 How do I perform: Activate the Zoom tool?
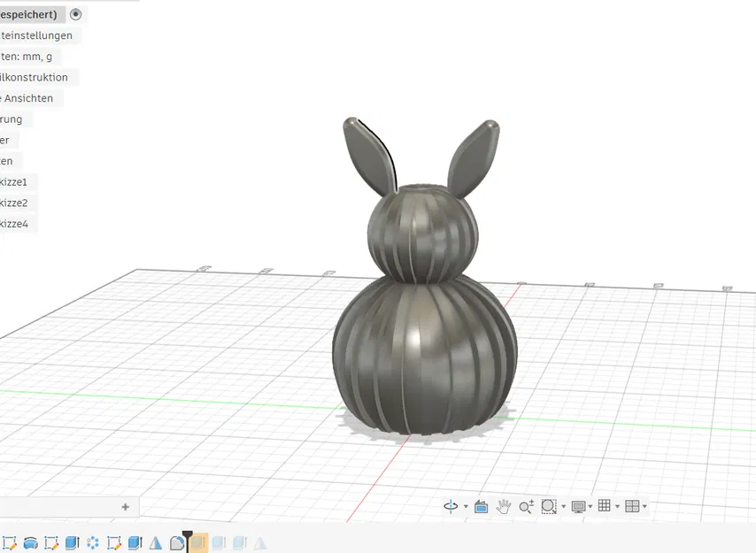[526, 506]
